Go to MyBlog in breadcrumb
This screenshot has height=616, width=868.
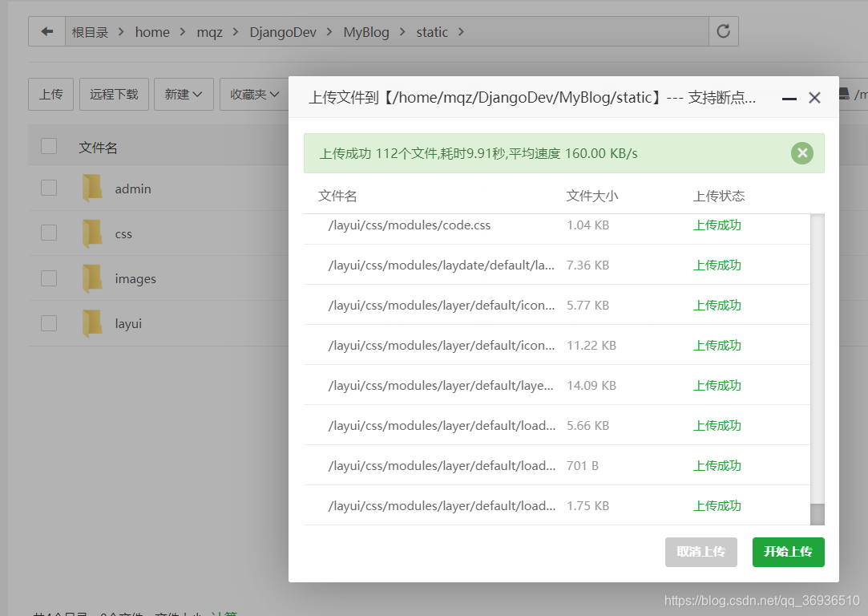[x=366, y=32]
